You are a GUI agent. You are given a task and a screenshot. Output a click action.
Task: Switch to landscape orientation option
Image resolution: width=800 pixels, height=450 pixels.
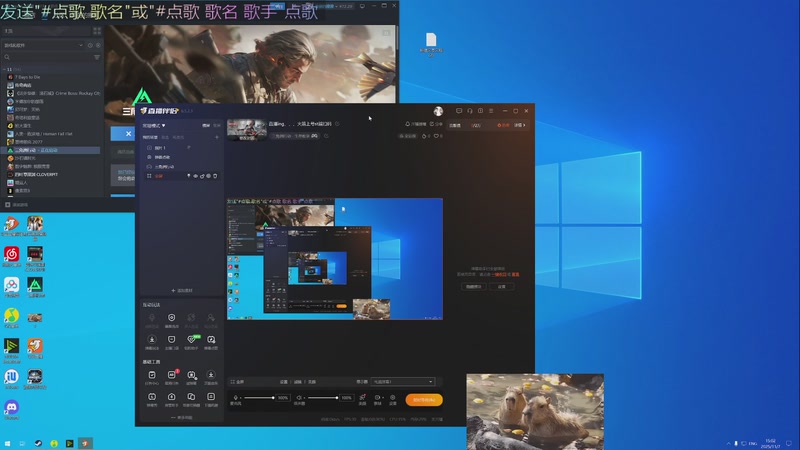(206, 125)
